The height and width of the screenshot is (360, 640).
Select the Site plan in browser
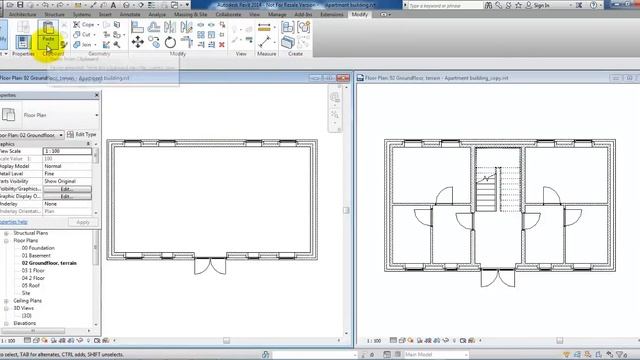pos(26,293)
